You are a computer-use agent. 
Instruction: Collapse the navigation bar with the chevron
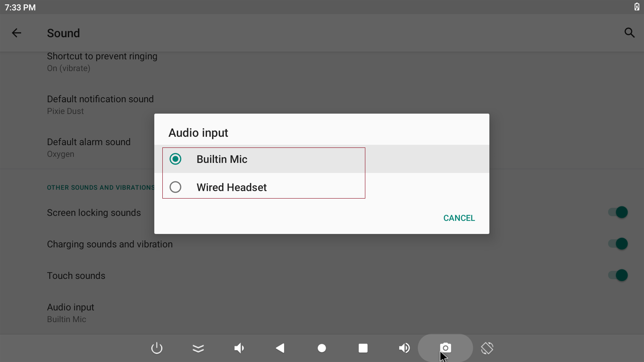198,348
